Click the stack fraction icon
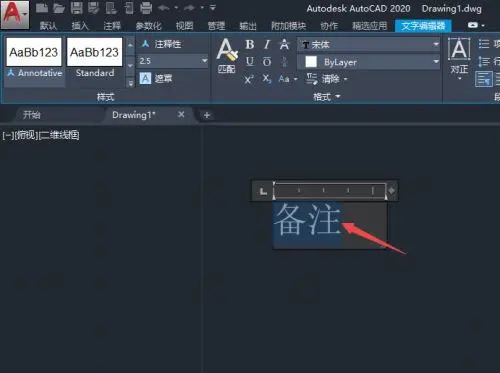Viewport: 500px width, 373px height. pyautogui.click(x=284, y=62)
